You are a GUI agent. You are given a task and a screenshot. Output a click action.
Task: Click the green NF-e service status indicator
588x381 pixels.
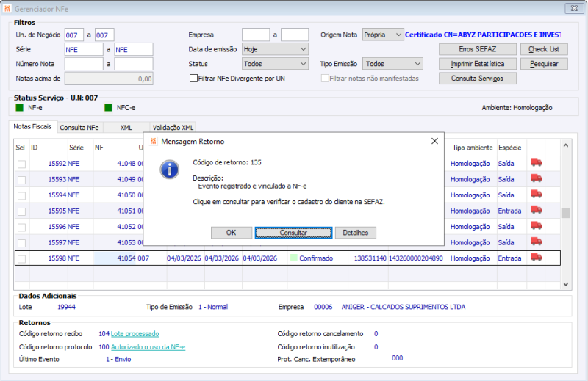20,108
